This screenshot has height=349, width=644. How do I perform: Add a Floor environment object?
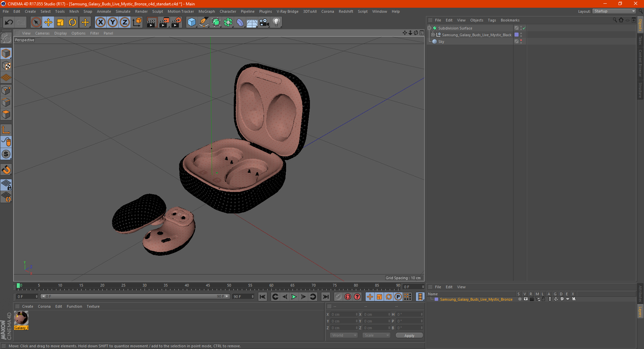pos(252,22)
